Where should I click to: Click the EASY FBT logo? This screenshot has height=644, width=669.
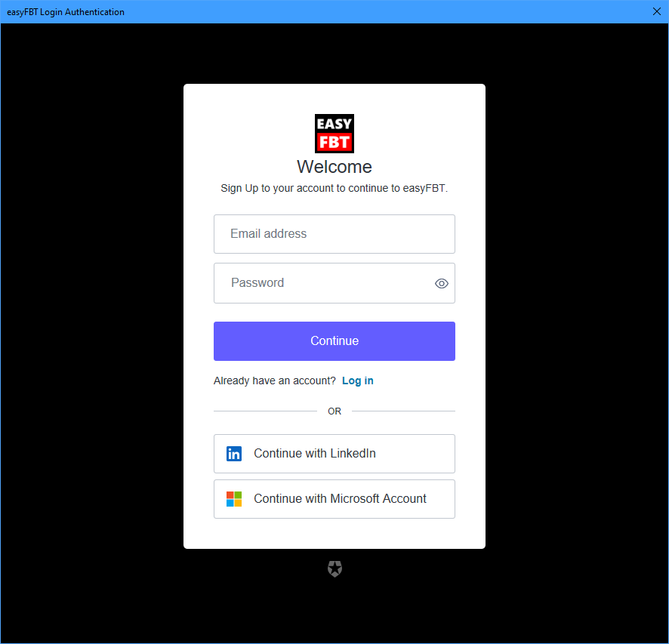[334, 133]
